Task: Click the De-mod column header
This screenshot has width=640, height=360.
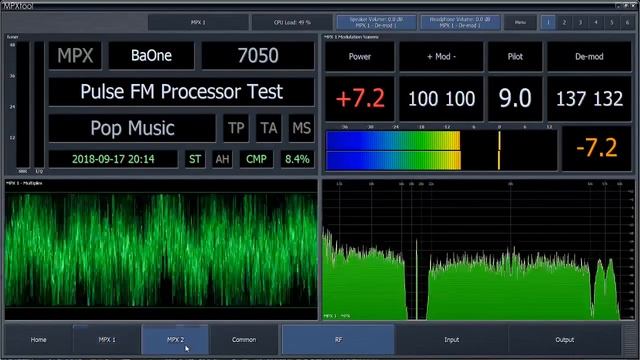Action: click(x=589, y=57)
